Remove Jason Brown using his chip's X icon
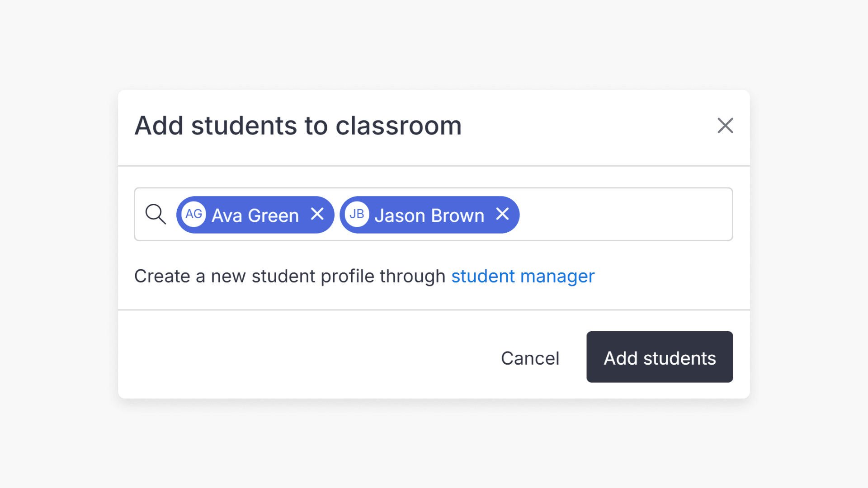The image size is (868, 488). [503, 214]
